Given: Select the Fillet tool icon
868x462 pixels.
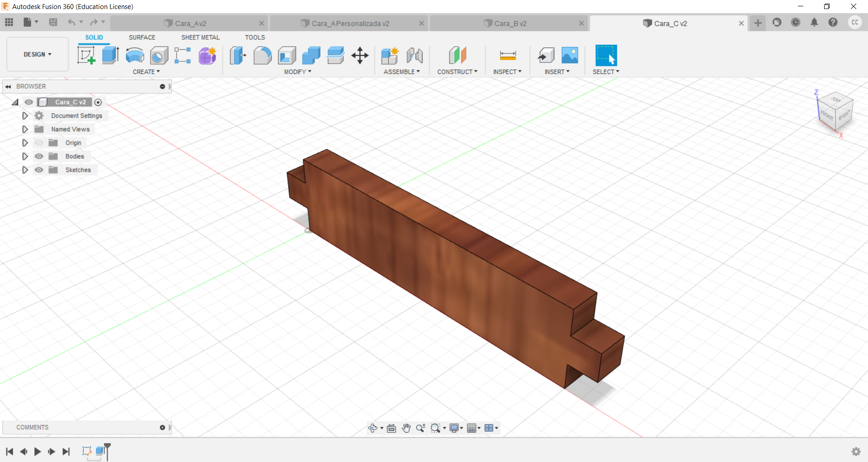Looking at the screenshot, I should pos(262,56).
